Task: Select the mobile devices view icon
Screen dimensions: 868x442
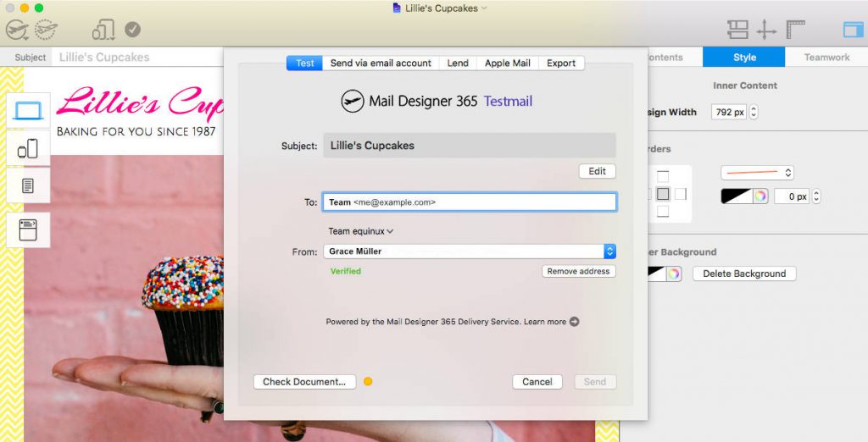Action: (x=28, y=148)
